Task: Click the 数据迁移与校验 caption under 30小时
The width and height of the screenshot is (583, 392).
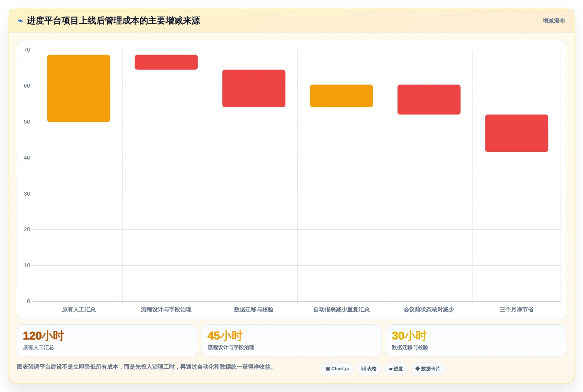Action: [x=410, y=347]
